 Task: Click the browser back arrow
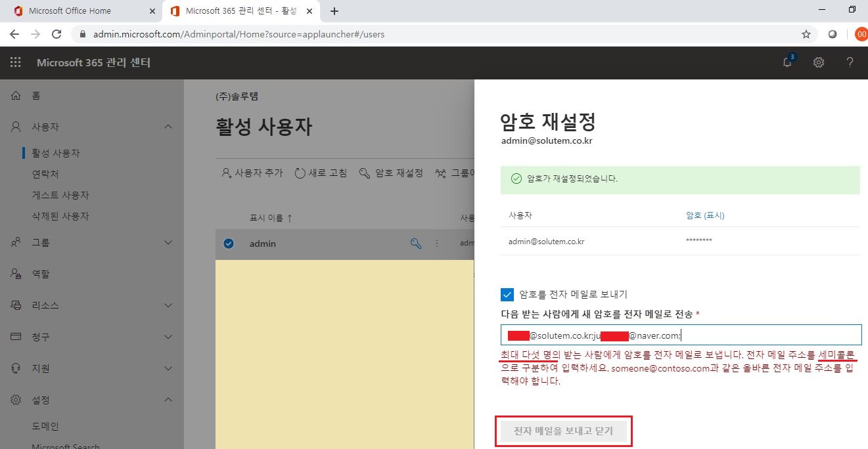14,34
